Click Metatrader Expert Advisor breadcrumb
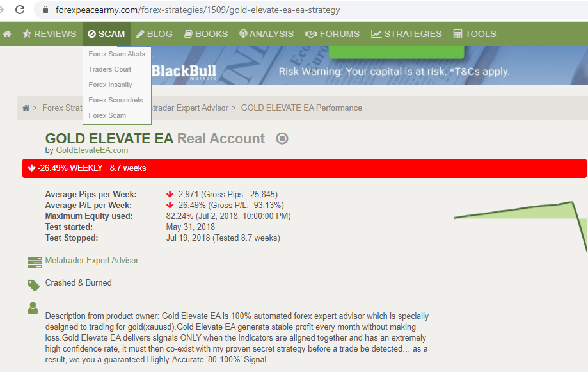This screenshot has width=588, height=372. point(190,108)
